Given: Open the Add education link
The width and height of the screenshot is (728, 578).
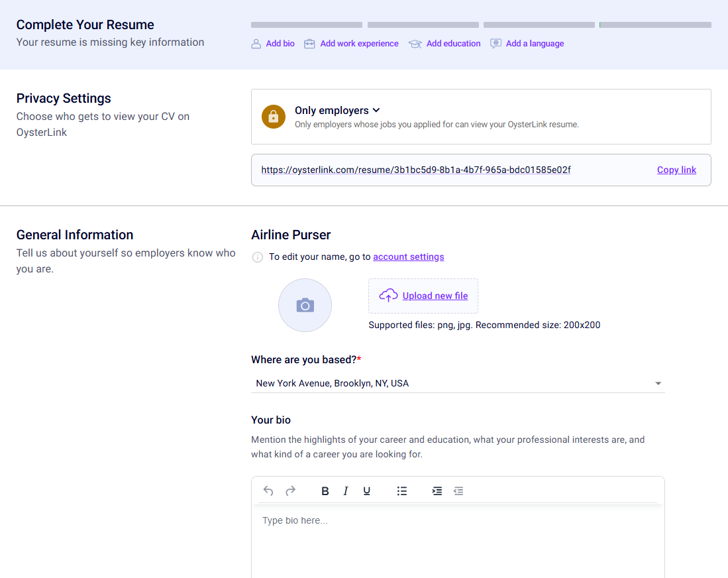Looking at the screenshot, I should click(x=453, y=43).
